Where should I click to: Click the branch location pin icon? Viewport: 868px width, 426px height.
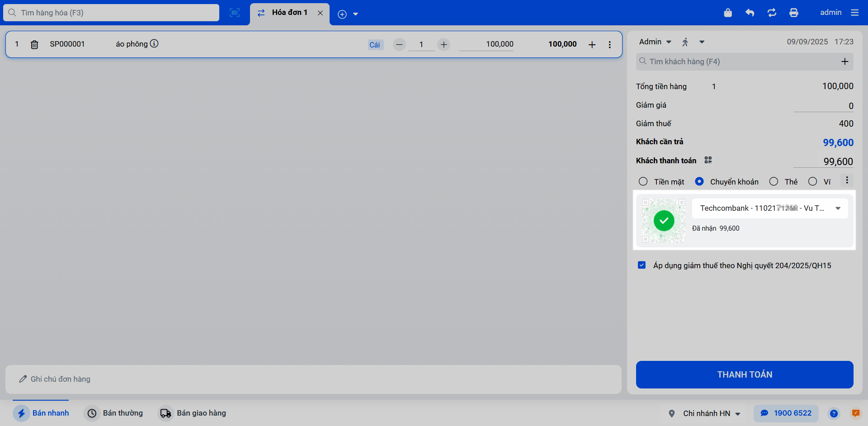pyautogui.click(x=672, y=413)
